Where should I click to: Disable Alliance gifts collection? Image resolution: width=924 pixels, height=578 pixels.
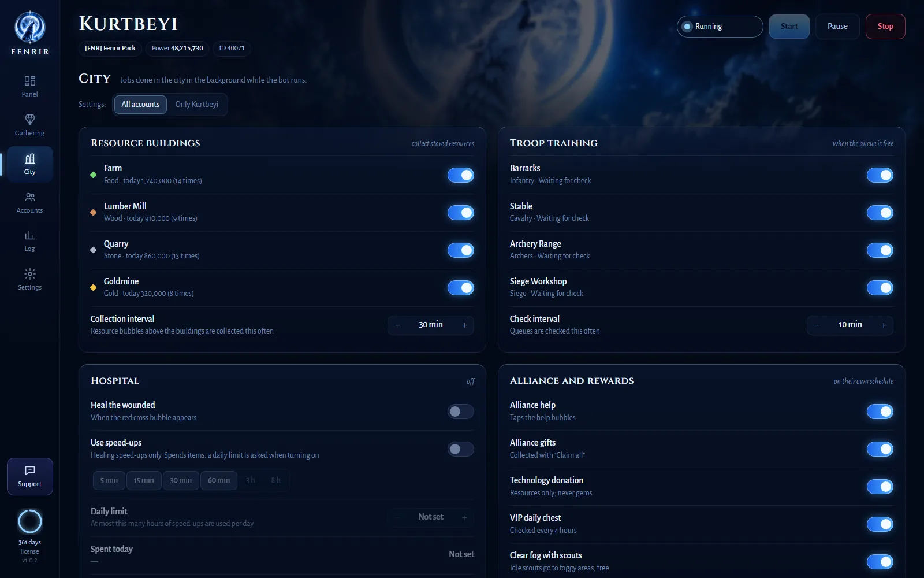(x=880, y=449)
